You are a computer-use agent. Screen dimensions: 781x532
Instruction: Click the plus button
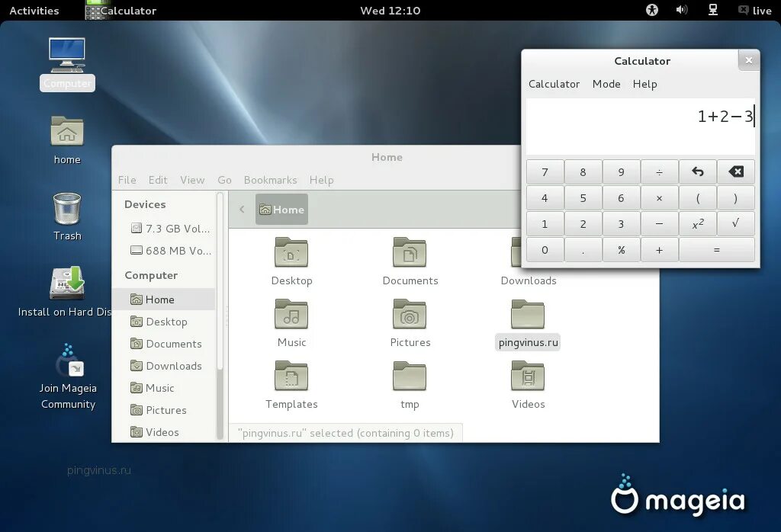click(x=660, y=249)
